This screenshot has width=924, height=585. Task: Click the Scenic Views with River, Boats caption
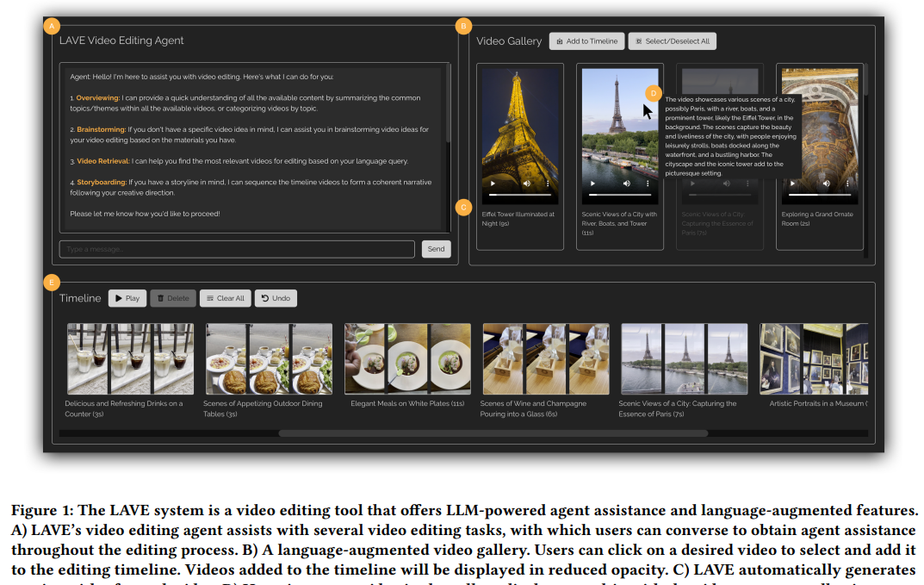point(619,223)
